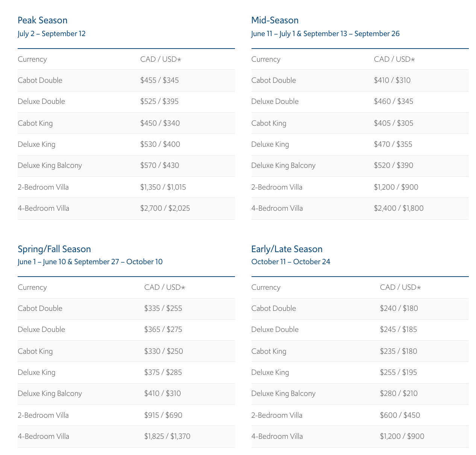Screen dimensions: 476x455
Task: Select the Early/Late Deluxe Double row label
Action: tap(275, 330)
